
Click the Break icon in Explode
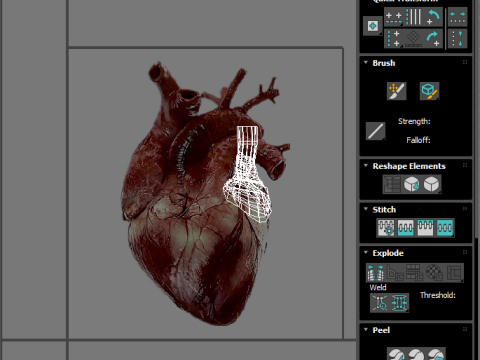(375, 273)
